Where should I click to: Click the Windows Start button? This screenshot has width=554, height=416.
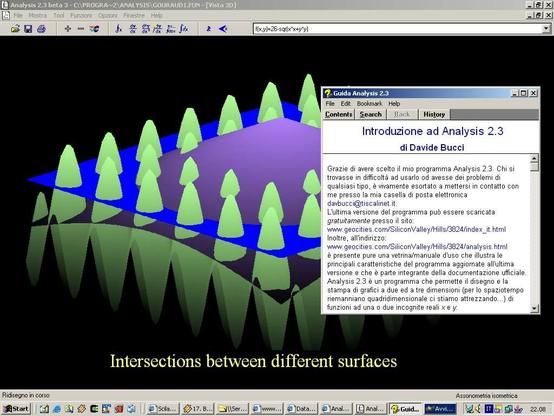pyautogui.click(x=16, y=409)
